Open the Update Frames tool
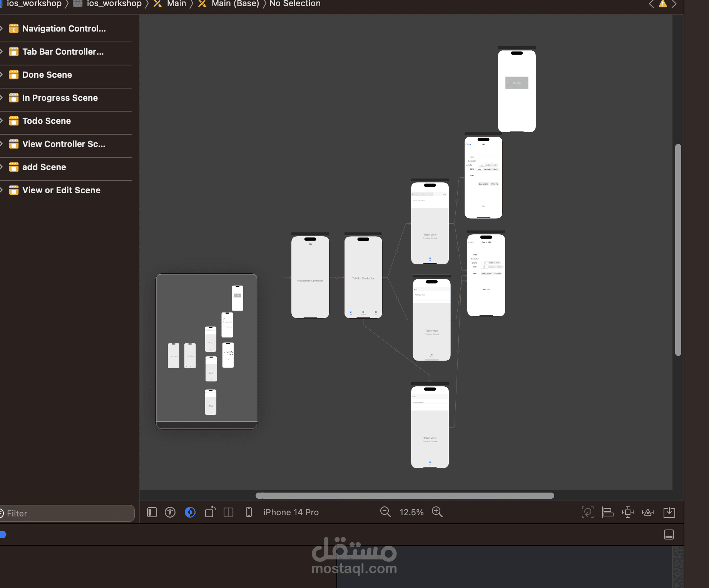 pyautogui.click(x=588, y=512)
